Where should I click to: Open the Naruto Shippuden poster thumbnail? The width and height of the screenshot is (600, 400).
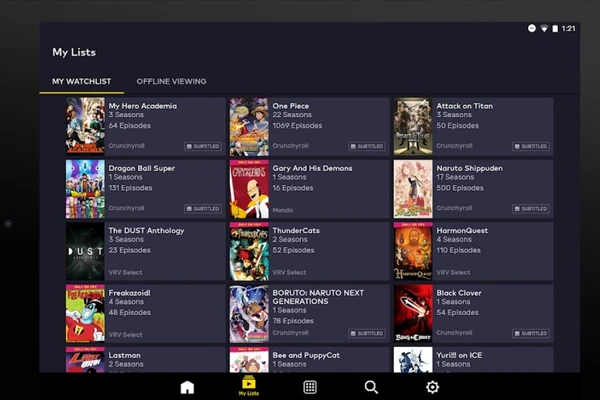pyautogui.click(x=413, y=189)
